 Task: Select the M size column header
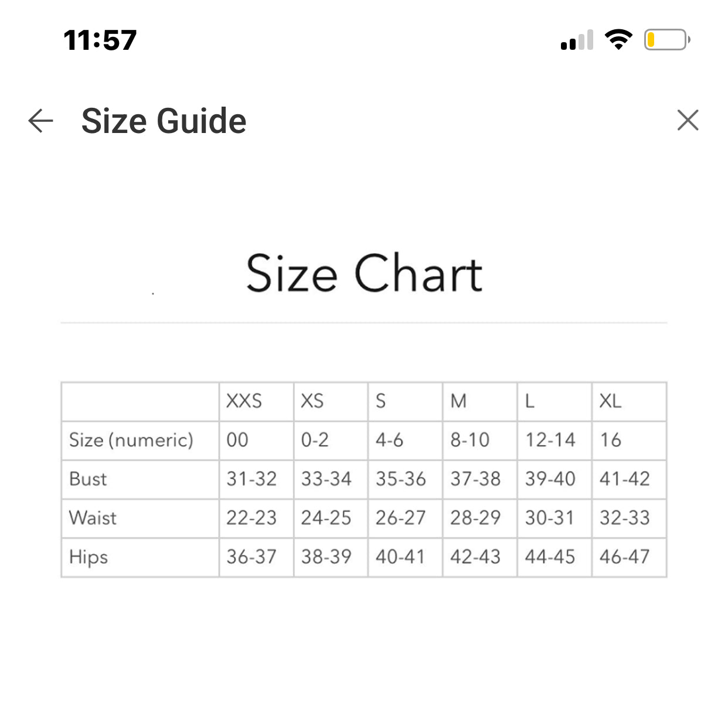pyautogui.click(x=479, y=401)
